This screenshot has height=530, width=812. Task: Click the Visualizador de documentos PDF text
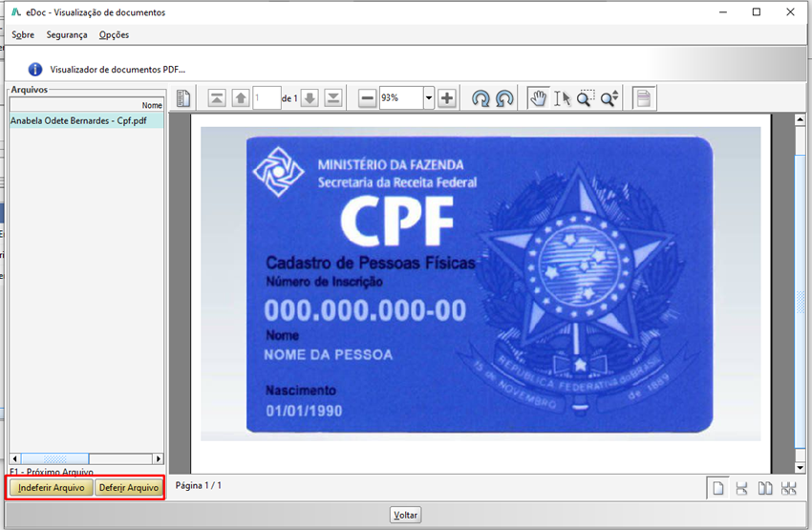(x=118, y=70)
